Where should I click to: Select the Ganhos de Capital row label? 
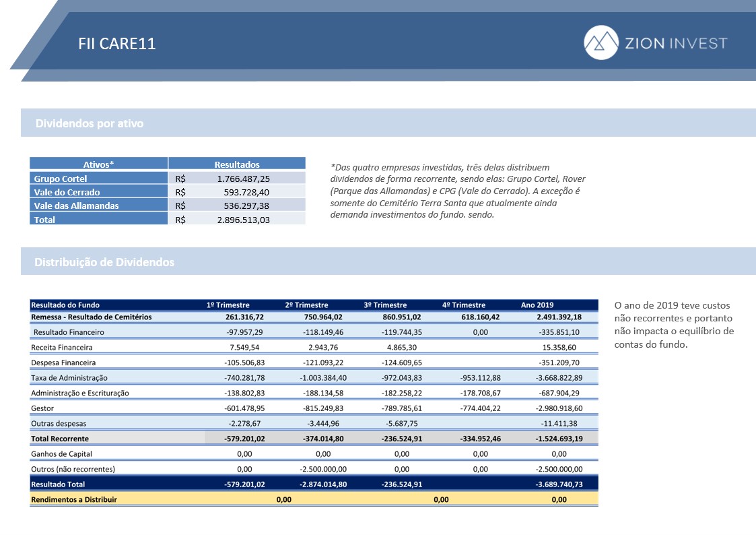pyautogui.click(x=61, y=454)
